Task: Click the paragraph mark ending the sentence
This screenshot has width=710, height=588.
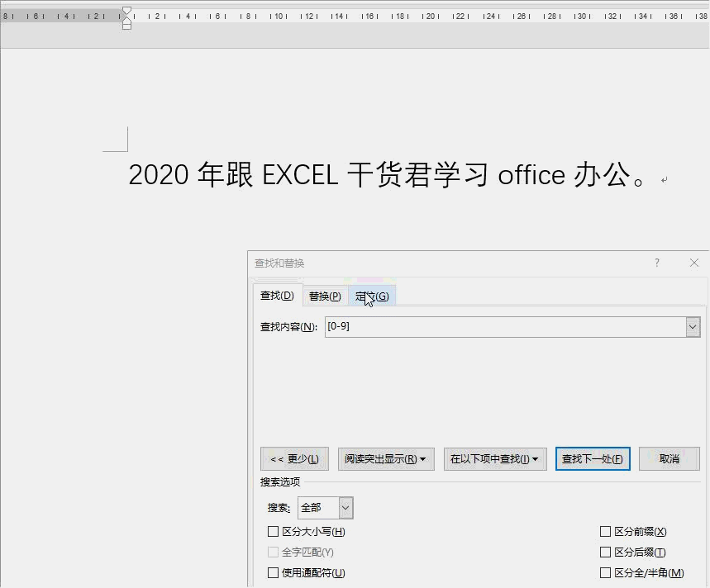Action: pos(664,180)
